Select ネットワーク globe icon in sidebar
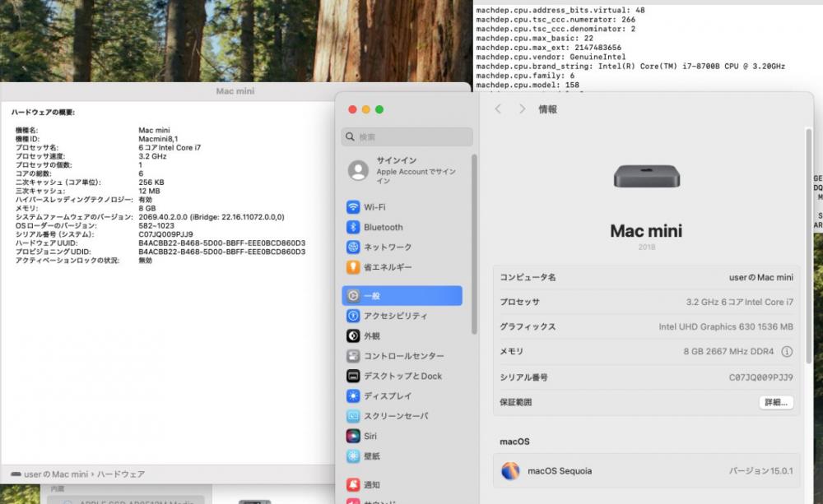823x504 pixels. 353,247
